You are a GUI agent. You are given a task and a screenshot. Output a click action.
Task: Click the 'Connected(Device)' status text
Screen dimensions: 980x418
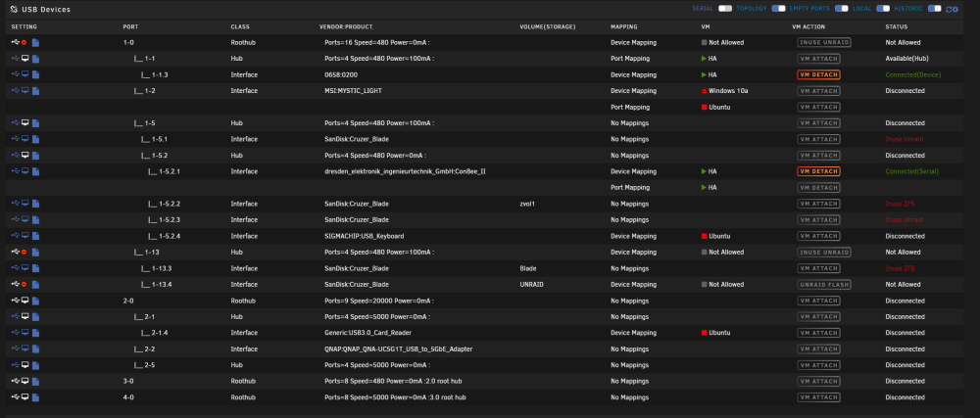tap(913, 74)
